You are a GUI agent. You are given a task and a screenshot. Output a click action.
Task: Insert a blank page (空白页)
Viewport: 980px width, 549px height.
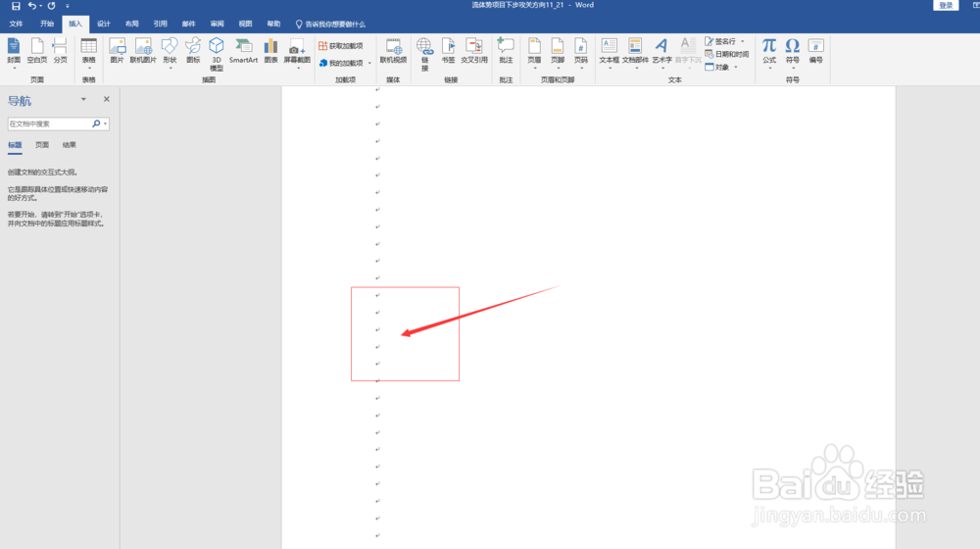[37, 51]
